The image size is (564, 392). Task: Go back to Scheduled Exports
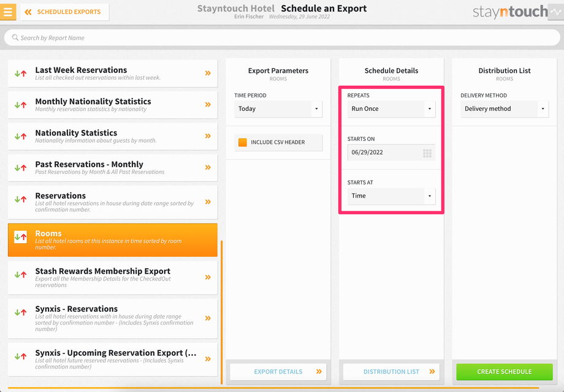tap(65, 12)
